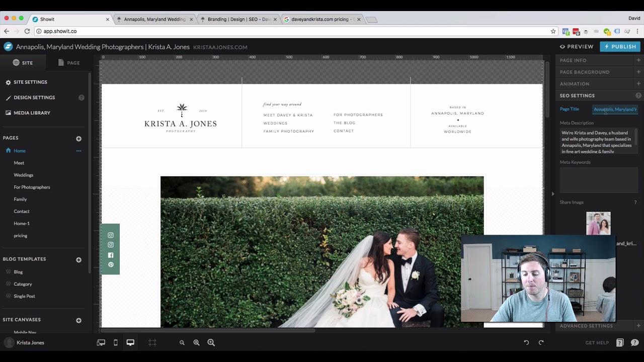Zoom in the canvas
The image size is (644, 362).
[x=211, y=342]
